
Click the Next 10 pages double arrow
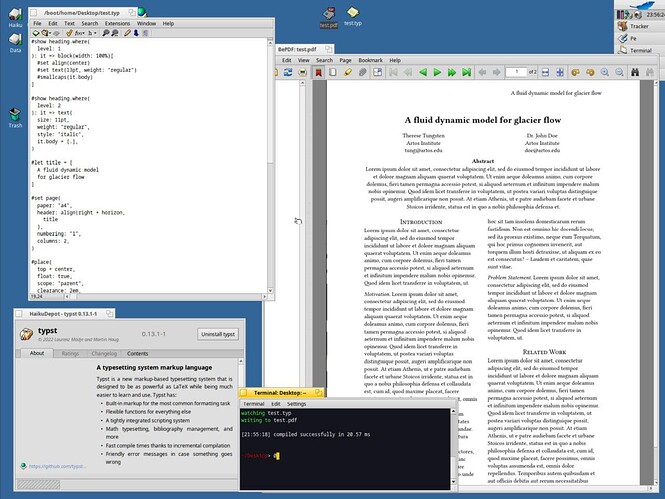(x=452, y=72)
